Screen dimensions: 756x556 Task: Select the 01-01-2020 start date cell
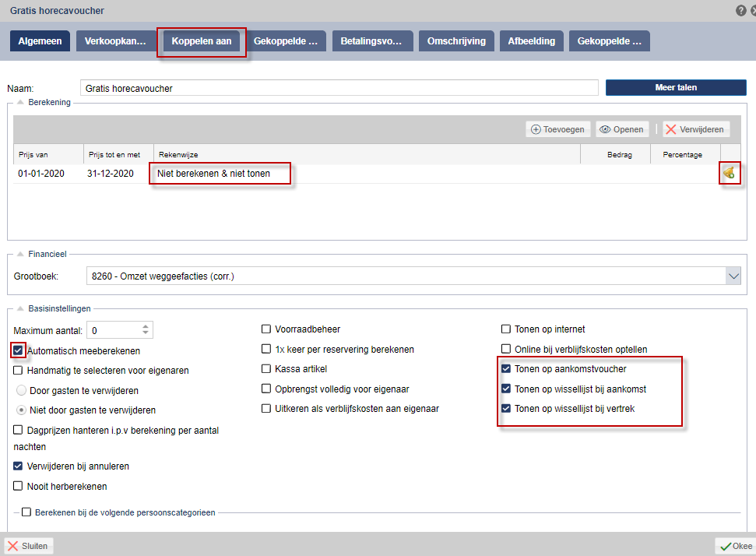[41, 174]
